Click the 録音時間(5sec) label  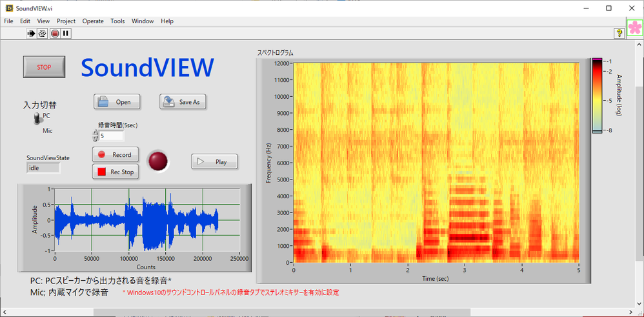click(x=118, y=125)
